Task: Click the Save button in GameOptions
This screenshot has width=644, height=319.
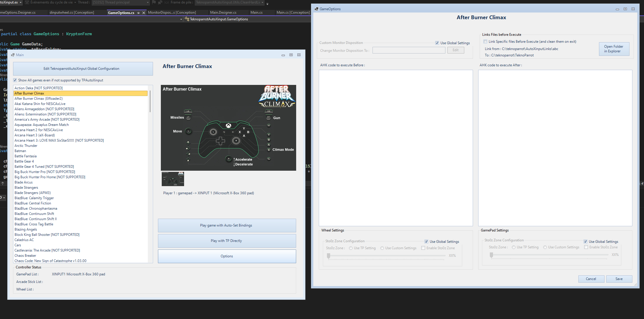Action: (619, 279)
